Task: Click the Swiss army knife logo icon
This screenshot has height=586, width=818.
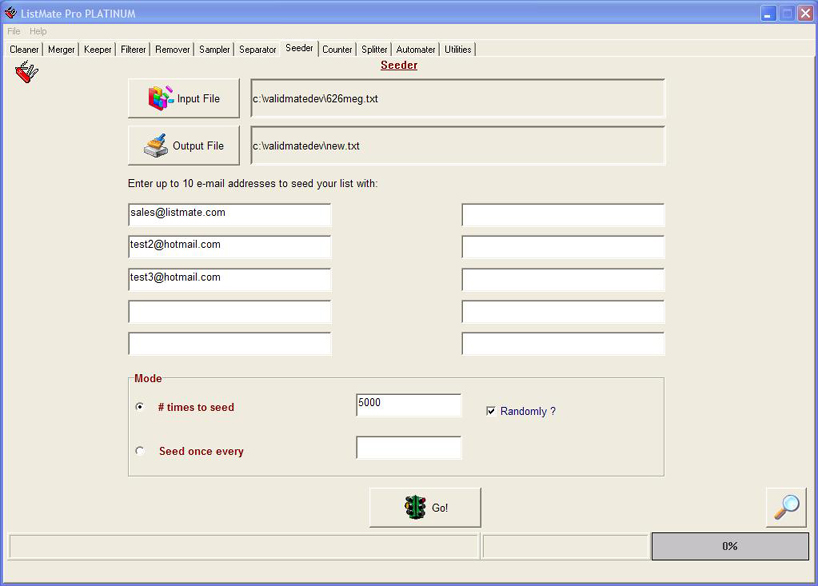Action: coord(26,72)
